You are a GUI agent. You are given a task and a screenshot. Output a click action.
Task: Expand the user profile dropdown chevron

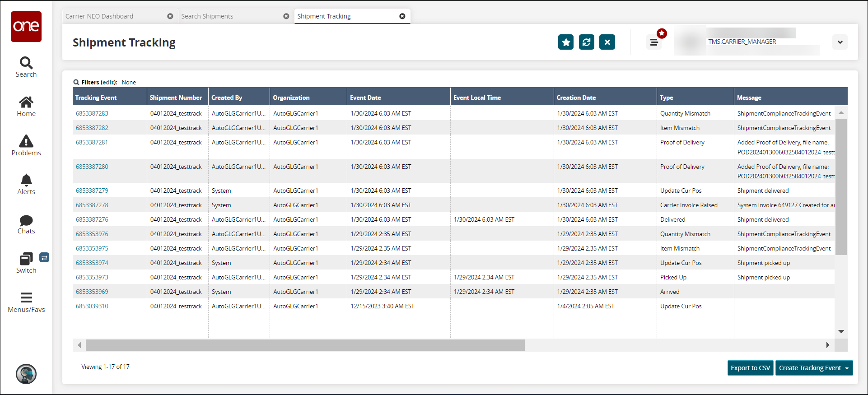[840, 42]
